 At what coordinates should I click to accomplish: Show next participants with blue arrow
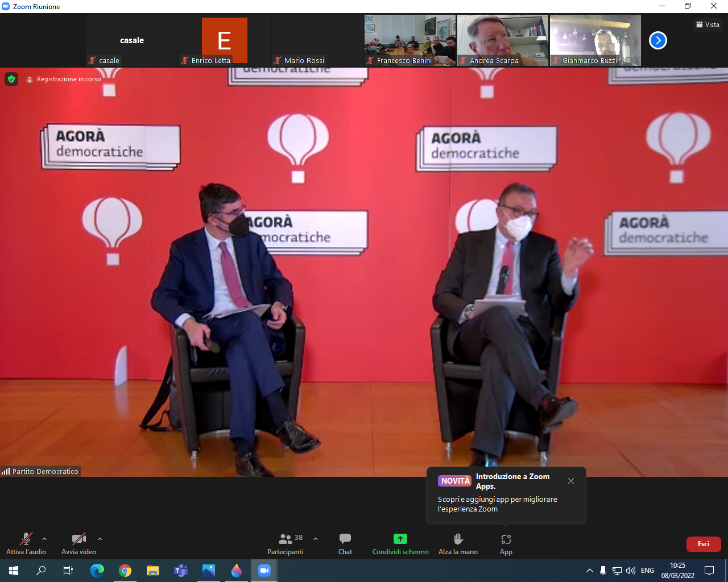click(x=657, y=40)
